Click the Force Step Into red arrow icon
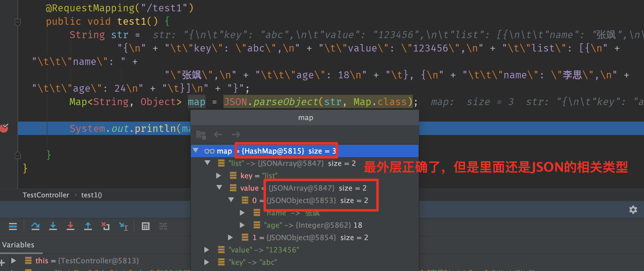The image size is (644, 271). [x=70, y=226]
